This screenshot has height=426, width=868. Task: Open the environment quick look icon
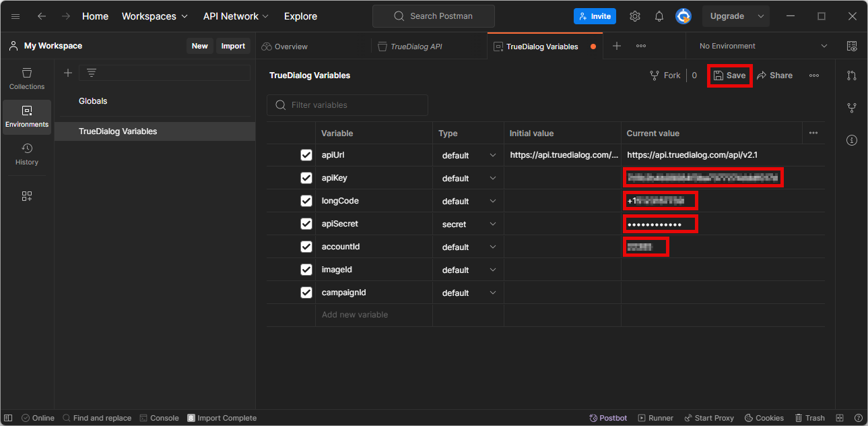click(x=852, y=46)
